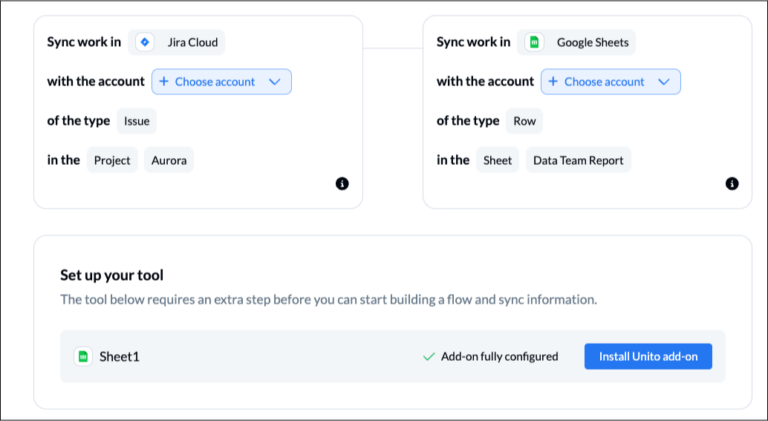
Task: Select the Jira Cloud tool chip
Action: pyautogui.click(x=176, y=42)
